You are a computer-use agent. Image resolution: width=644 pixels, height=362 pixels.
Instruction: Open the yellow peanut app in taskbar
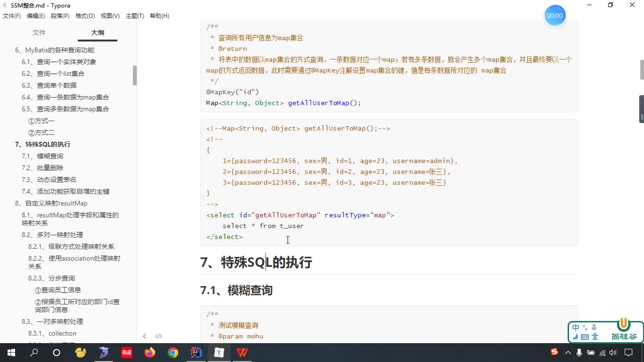pyautogui.click(x=81, y=353)
